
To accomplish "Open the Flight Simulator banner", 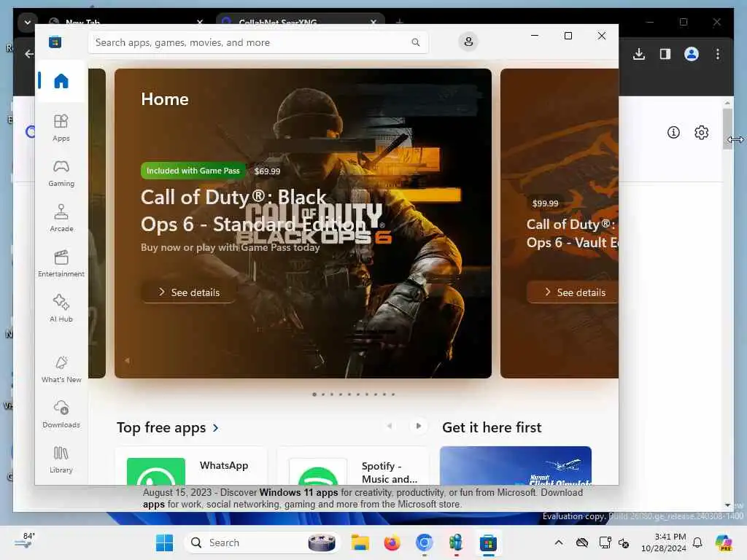I will (516, 466).
